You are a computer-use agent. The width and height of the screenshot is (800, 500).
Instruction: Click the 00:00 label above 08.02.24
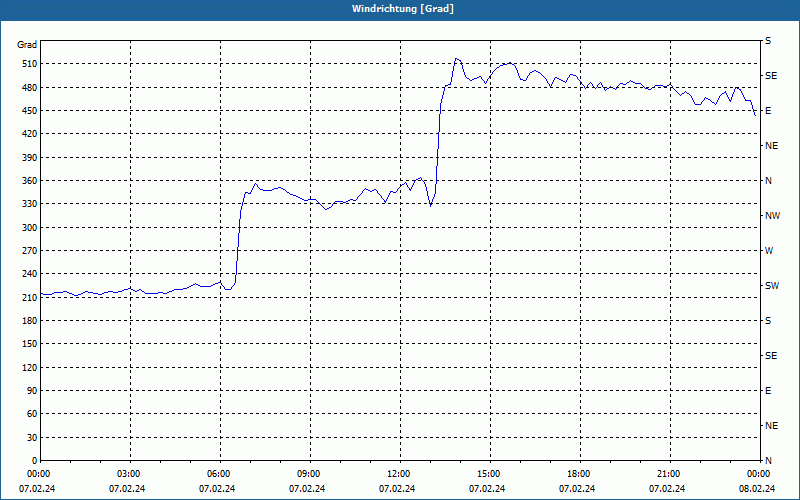pos(760,474)
